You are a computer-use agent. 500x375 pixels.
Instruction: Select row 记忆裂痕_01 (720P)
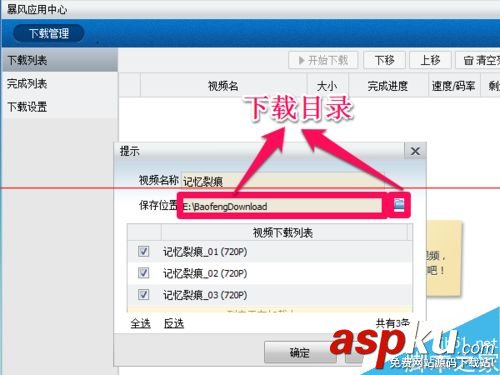tap(270, 251)
